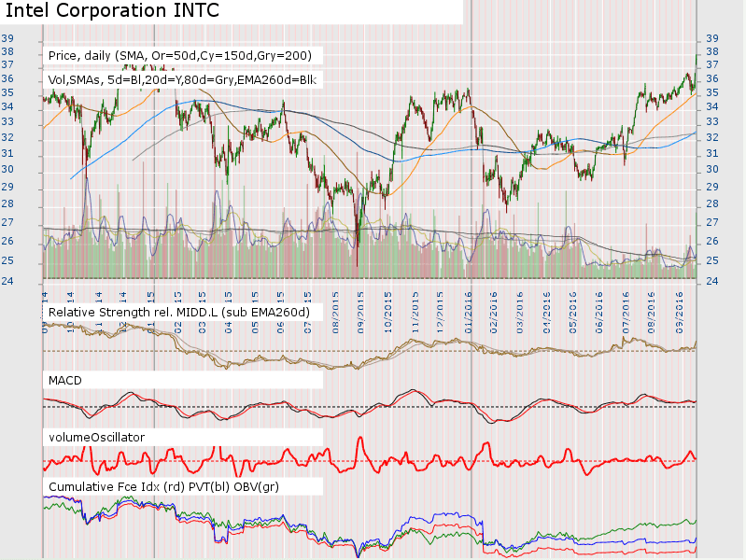Click 36 on the right price axis

pos(711,78)
